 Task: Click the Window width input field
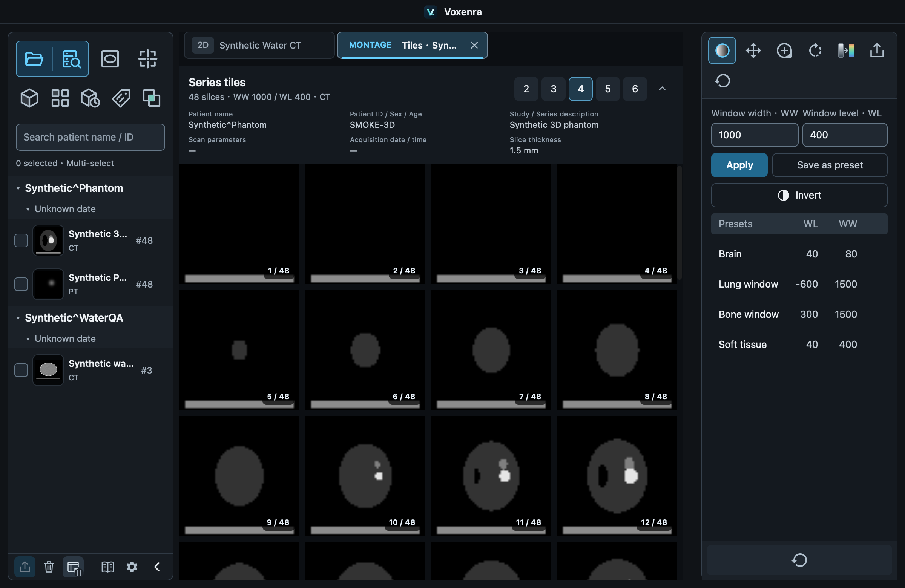[x=755, y=135]
